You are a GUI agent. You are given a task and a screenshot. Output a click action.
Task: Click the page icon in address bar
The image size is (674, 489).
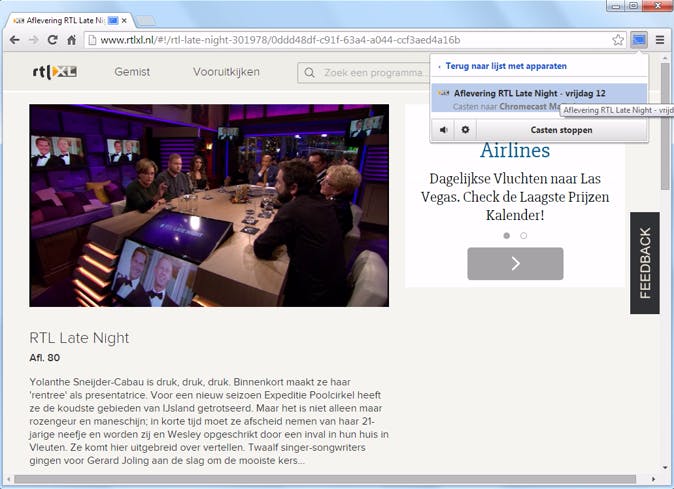tap(92, 40)
